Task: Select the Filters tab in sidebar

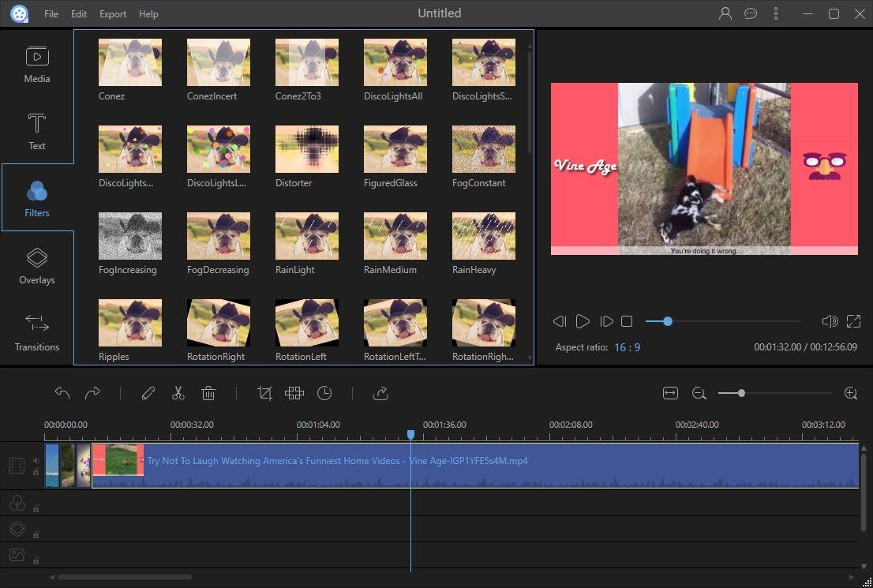Action: [x=37, y=197]
